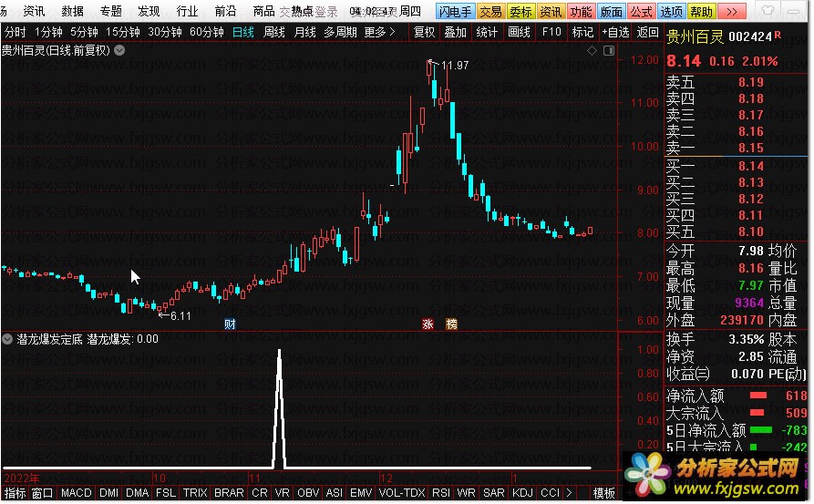Select the 窗口 bottom tab

coord(42,493)
